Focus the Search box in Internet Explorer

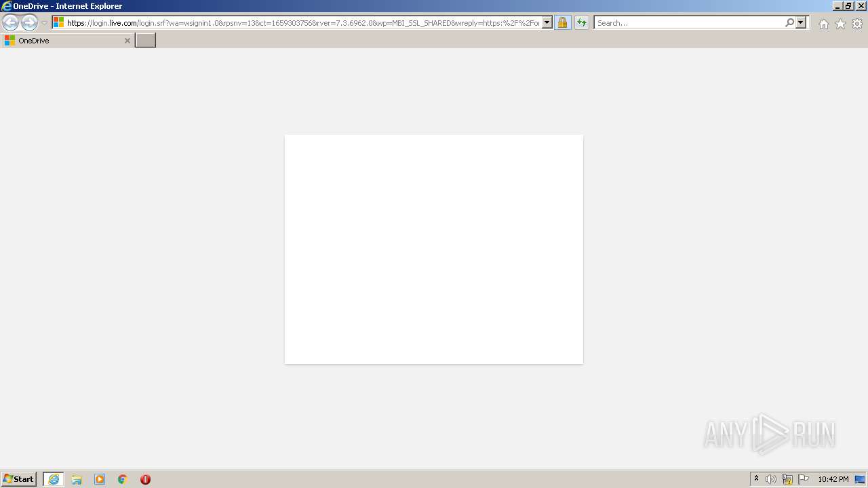689,23
